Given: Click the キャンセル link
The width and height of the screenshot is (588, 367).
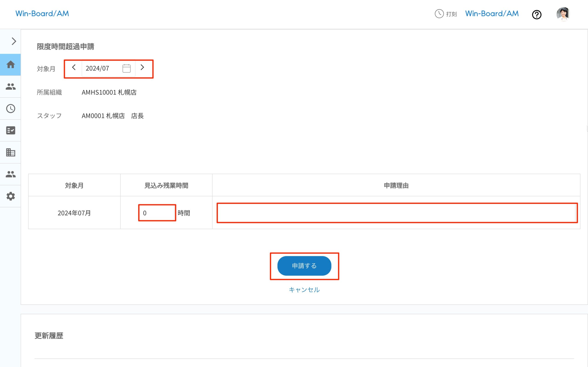Looking at the screenshot, I should (304, 289).
